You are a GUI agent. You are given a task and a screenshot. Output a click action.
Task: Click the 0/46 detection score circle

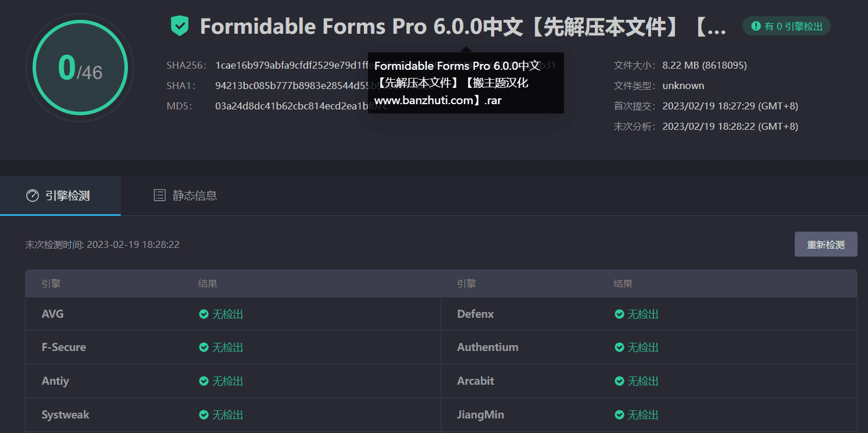[x=80, y=68]
